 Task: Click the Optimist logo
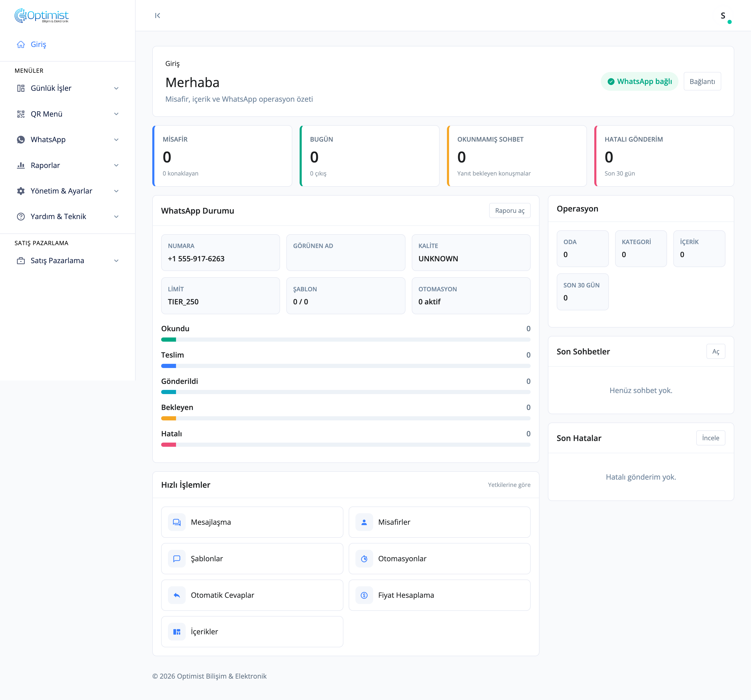[41, 15]
